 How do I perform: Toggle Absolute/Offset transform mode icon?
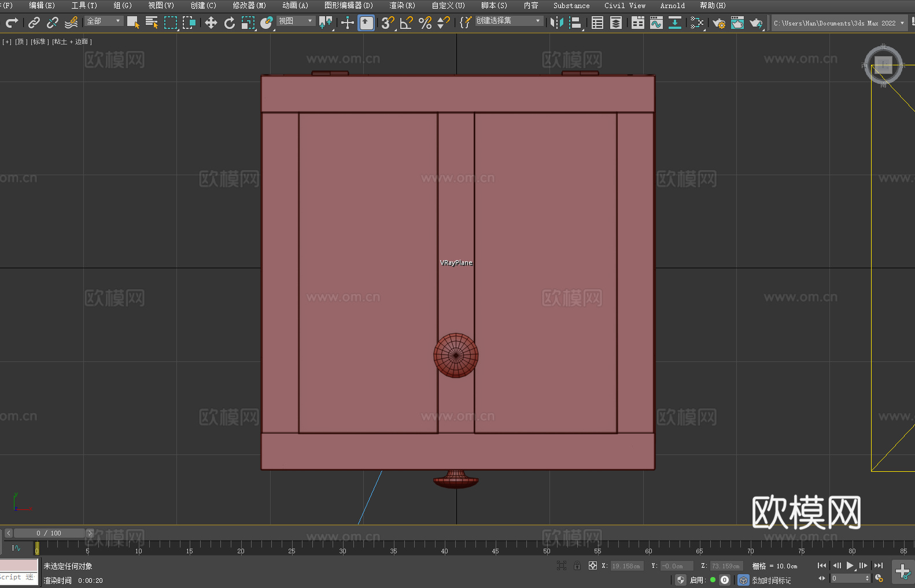(x=592, y=565)
